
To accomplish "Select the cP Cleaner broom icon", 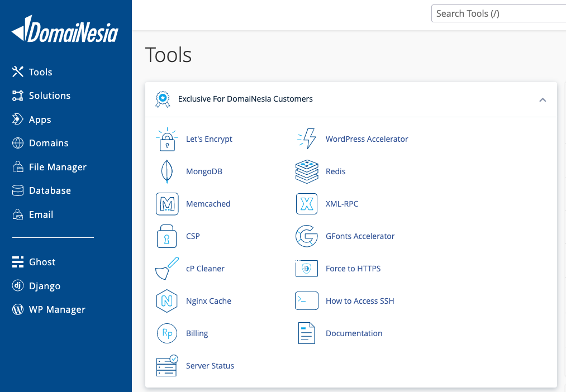I will (167, 269).
